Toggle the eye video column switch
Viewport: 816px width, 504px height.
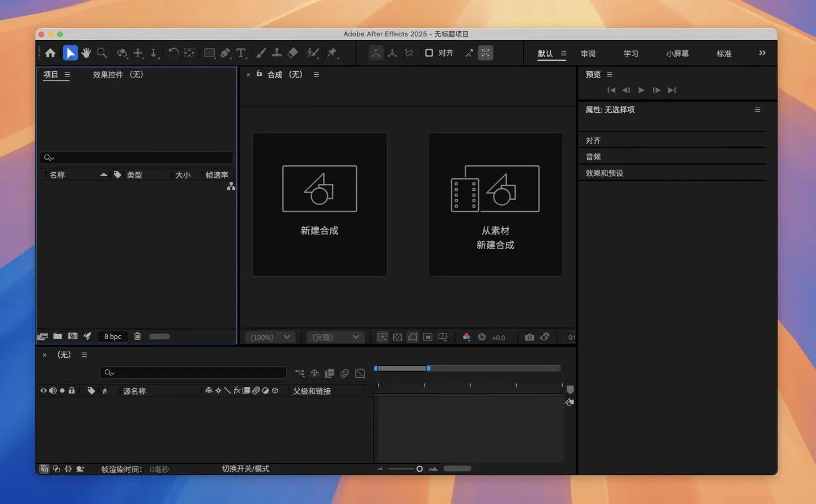(x=43, y=391)
